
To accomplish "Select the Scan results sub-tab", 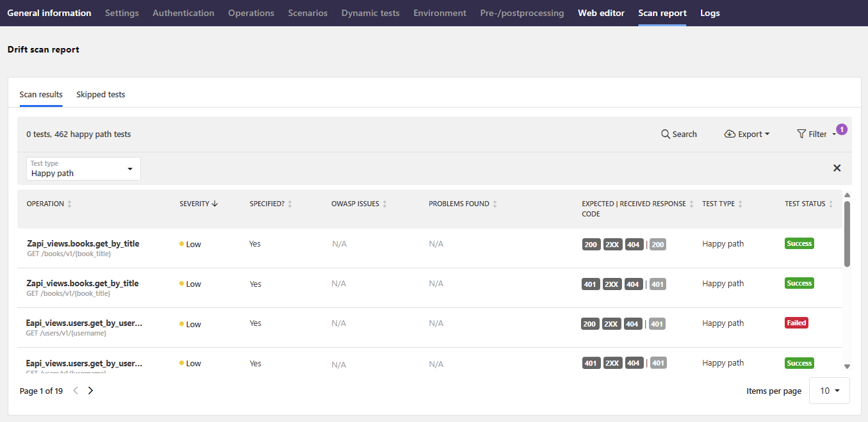I will click(41, 95).
